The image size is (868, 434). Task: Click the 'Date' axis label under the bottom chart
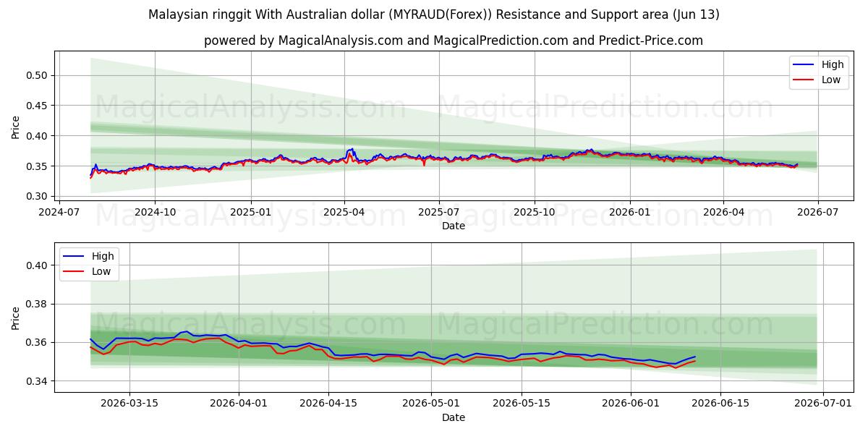pos(454,417)
